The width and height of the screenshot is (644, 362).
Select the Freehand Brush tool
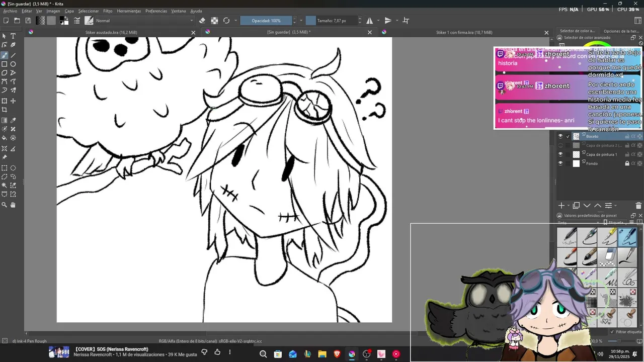5,55
